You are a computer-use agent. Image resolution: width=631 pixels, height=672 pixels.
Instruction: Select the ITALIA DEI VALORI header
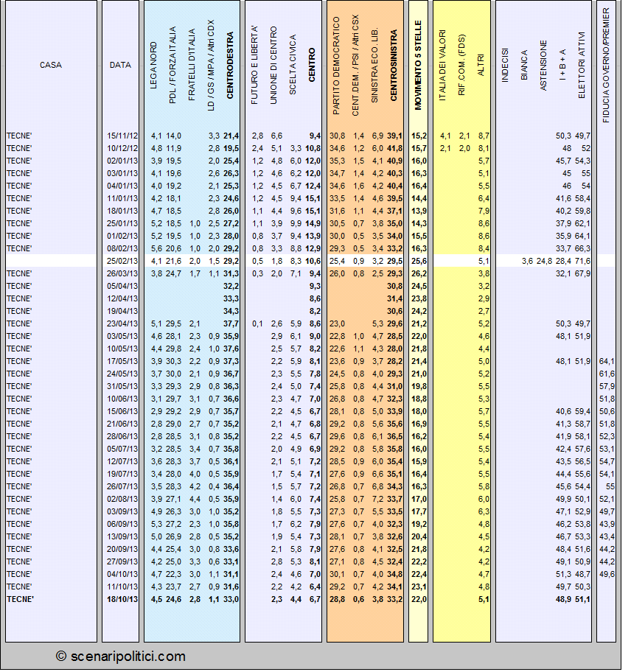442,66
